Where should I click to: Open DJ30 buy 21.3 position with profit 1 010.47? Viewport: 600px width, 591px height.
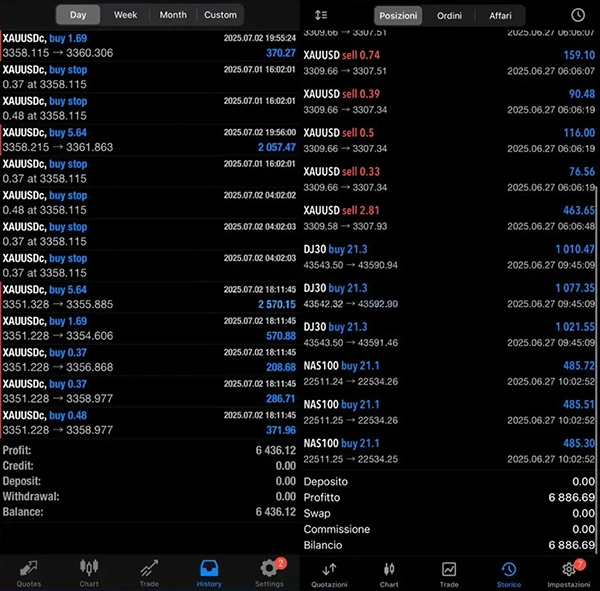(449, 257)
